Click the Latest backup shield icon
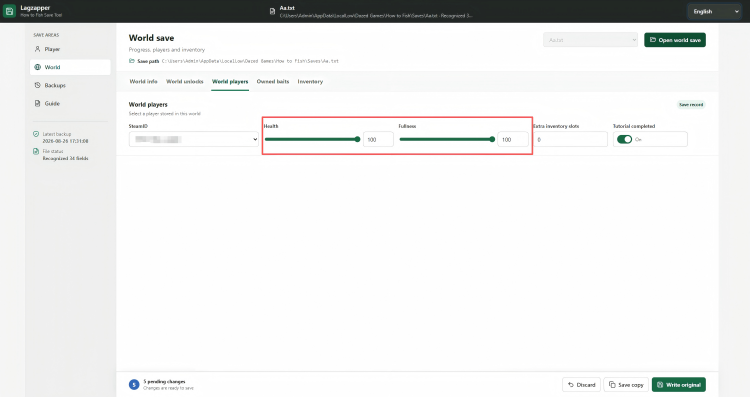This screenshot has height=397, width=750. coord(36,134)
